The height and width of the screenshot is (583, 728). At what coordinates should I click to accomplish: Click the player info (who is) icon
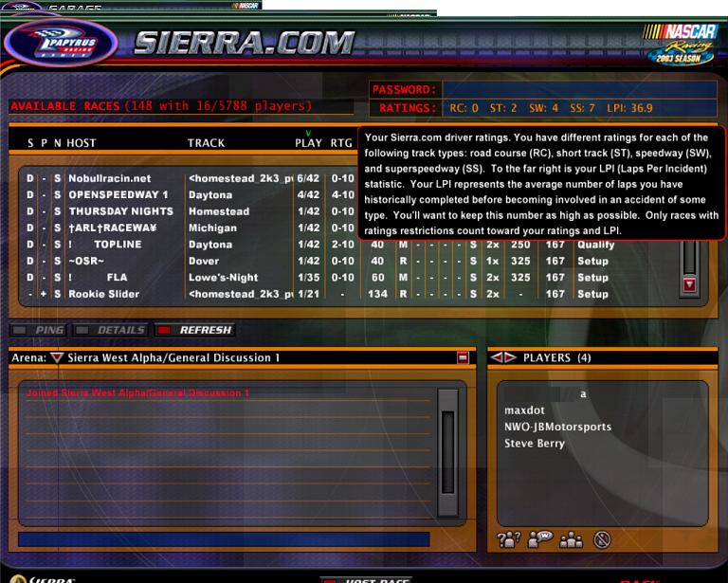(508, 539)
